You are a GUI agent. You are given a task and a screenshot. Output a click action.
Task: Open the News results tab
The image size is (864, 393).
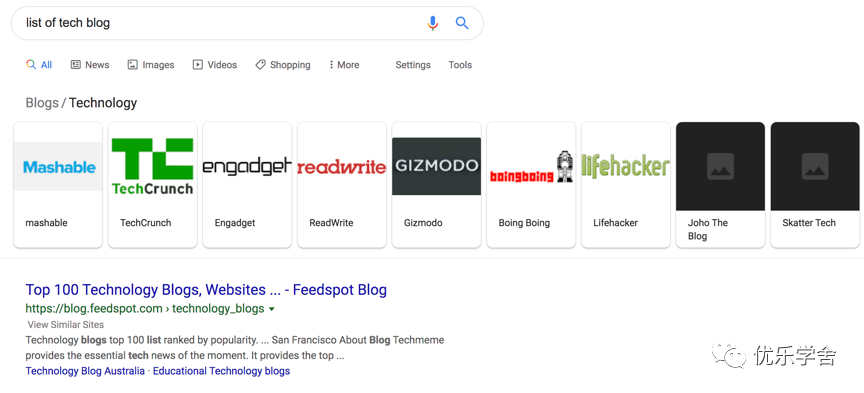pyautogui.click(x=90, y=65)
